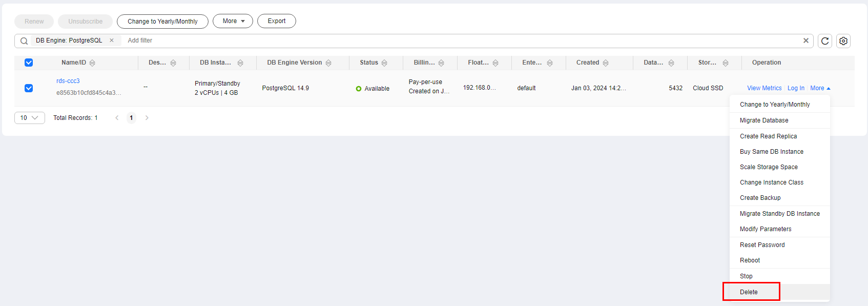This screenshot has width=868, height=306.
Task: Click the search magnifier icon
Action: (24, 41)
